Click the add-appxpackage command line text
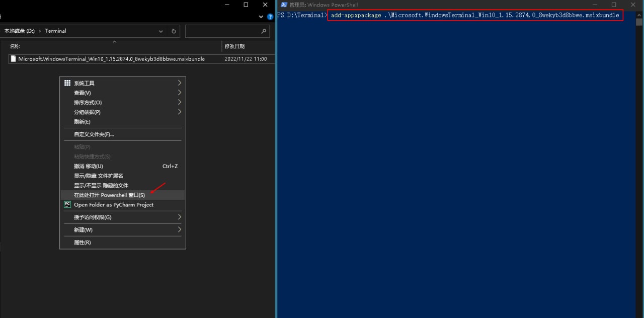The width and height of the screenshot is (644, 318). 475,15
